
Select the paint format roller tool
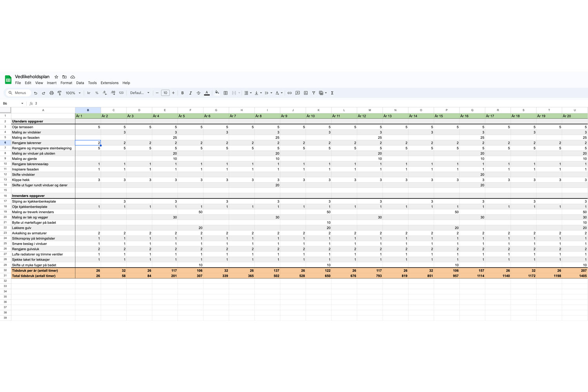[60, 93]
